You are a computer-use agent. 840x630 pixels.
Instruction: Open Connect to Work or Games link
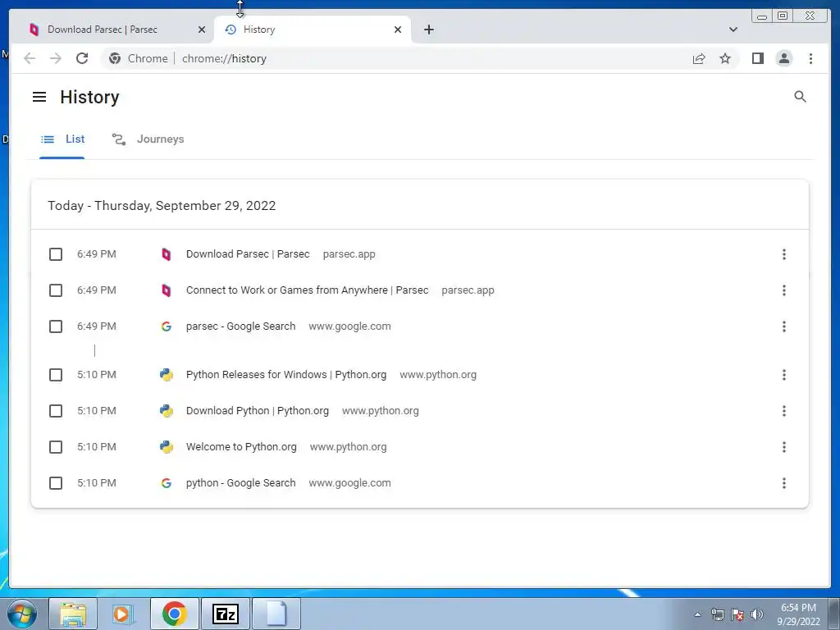307,290
